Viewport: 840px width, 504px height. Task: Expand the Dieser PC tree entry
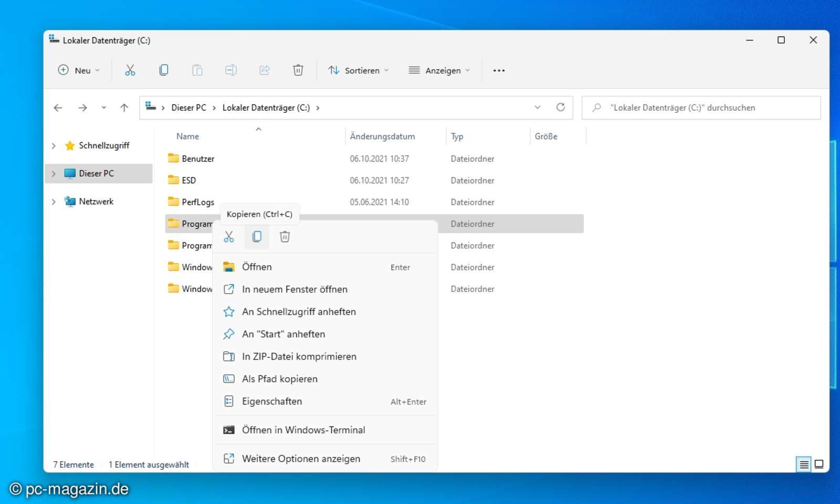(53, 173)
